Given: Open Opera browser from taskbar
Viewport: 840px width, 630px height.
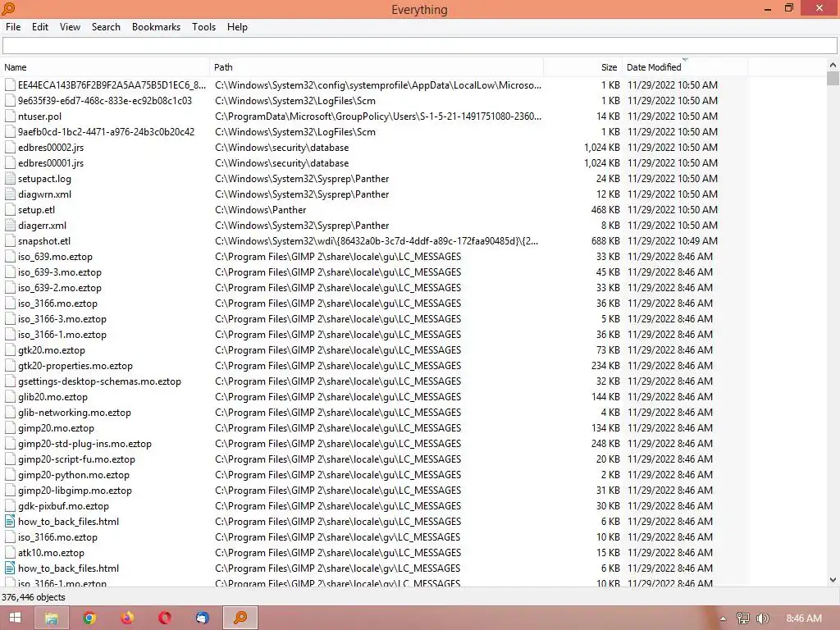Looking at the screenshot, I should [165, 618].
